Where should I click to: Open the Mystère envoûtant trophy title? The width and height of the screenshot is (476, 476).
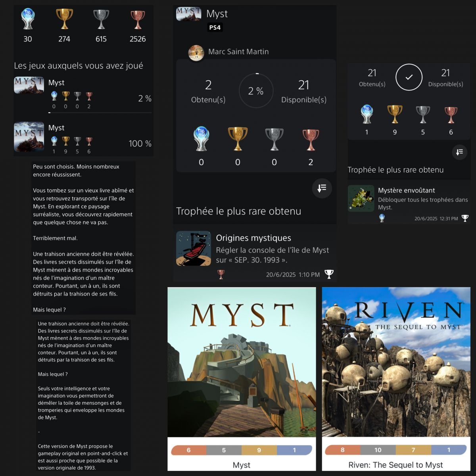point(407,190)
